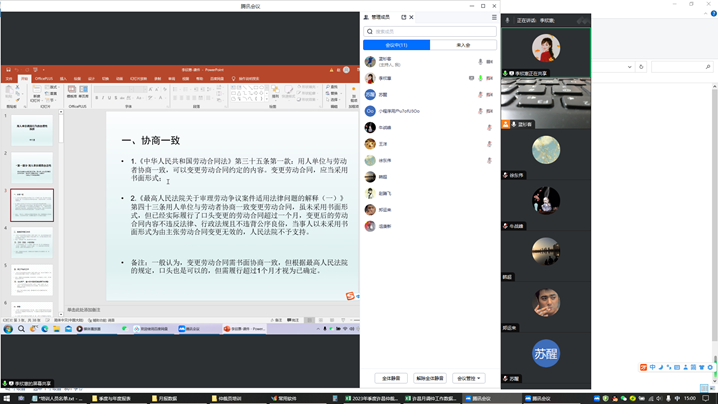
Task: Toggle microphone icon for 李欣蕾
Action: pos(481,78)
